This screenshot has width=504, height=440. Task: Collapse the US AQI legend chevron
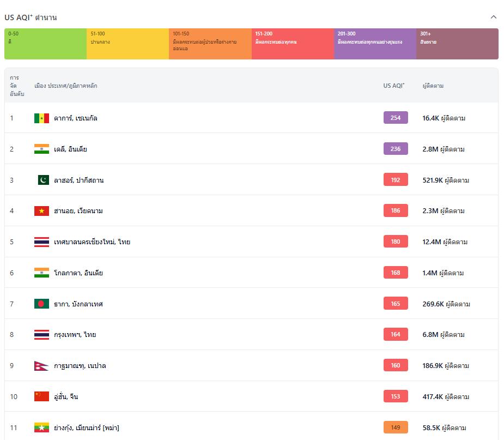[493, 17]
